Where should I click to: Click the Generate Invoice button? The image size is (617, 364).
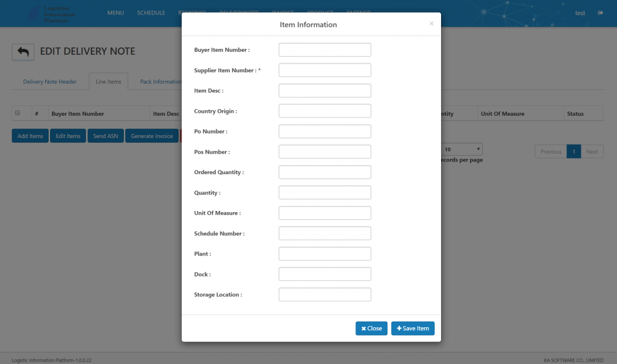(151, 136)
